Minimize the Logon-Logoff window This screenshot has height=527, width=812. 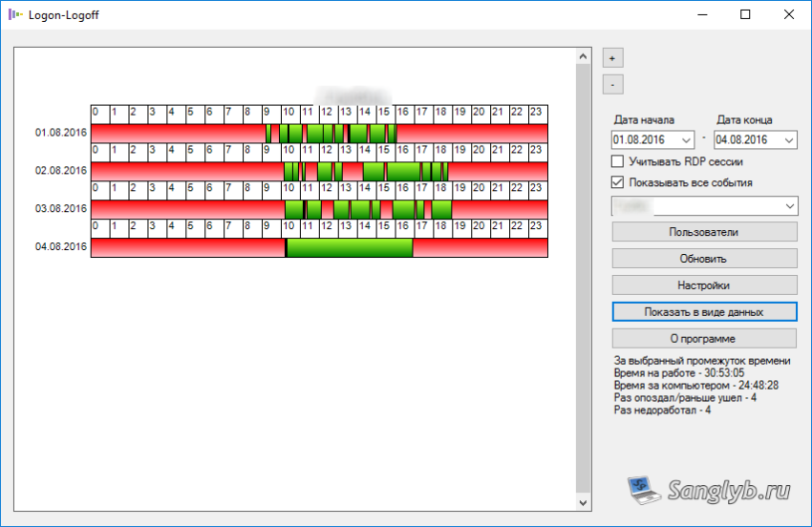702,14
